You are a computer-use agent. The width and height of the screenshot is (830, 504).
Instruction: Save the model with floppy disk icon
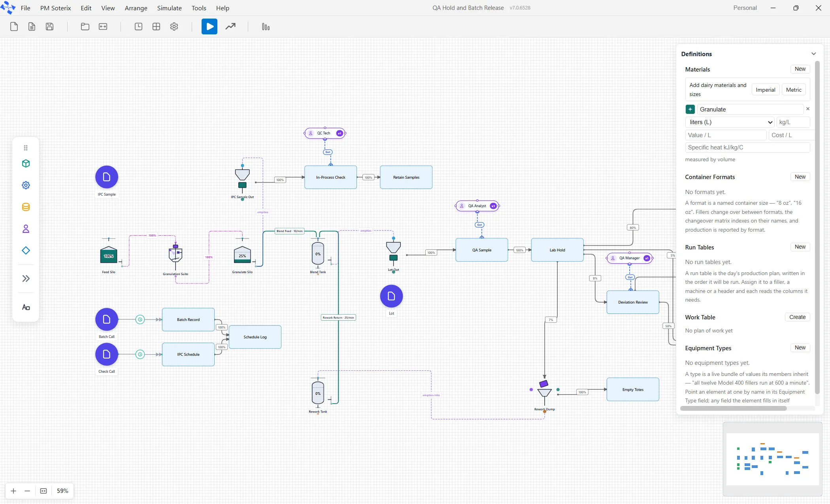[x=49, y=26]
